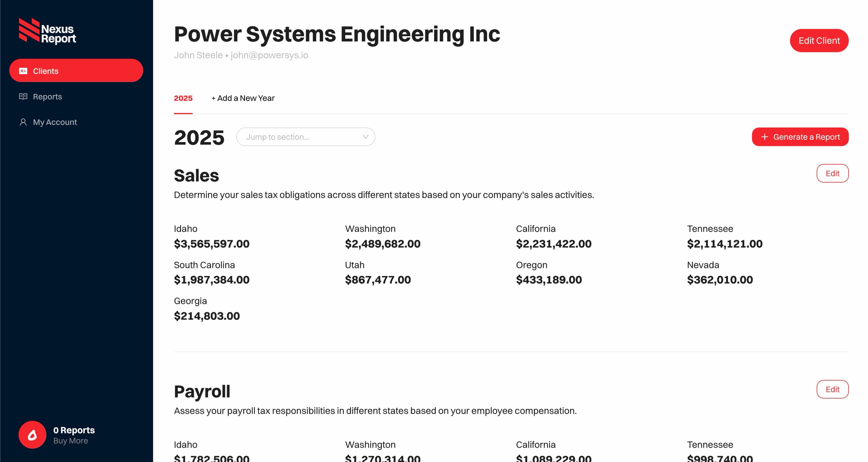Edit the Sales section
This screenshot has width=868, height=462.
click(832, 173)
